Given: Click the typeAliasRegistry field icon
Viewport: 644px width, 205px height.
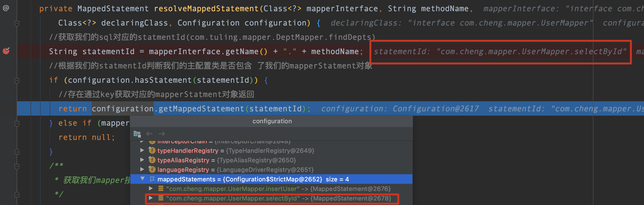Looking at the screenshot, I should 152,160.
